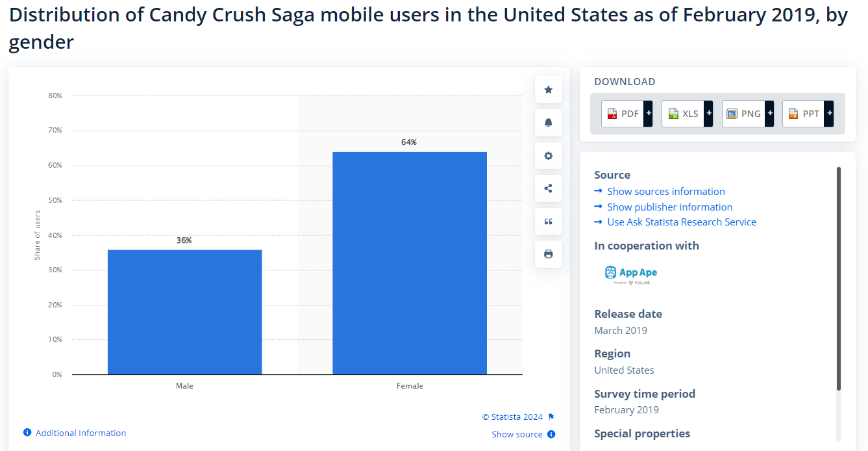Expand plus next to PPT download

click(x=829, y=114)
